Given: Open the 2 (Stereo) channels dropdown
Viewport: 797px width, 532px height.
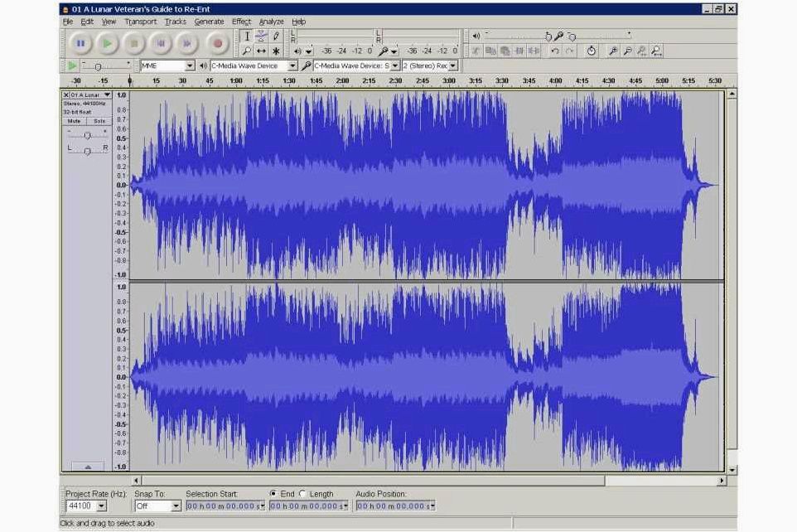Looking at the screenshot, I should click(453, 65).
